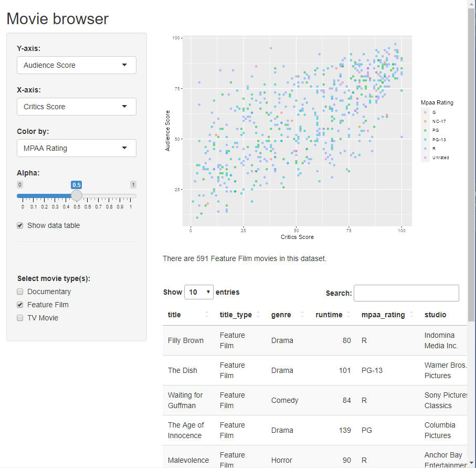476x468 pixels.
Task: Click sort icon for runtime column
Action: 348,315
